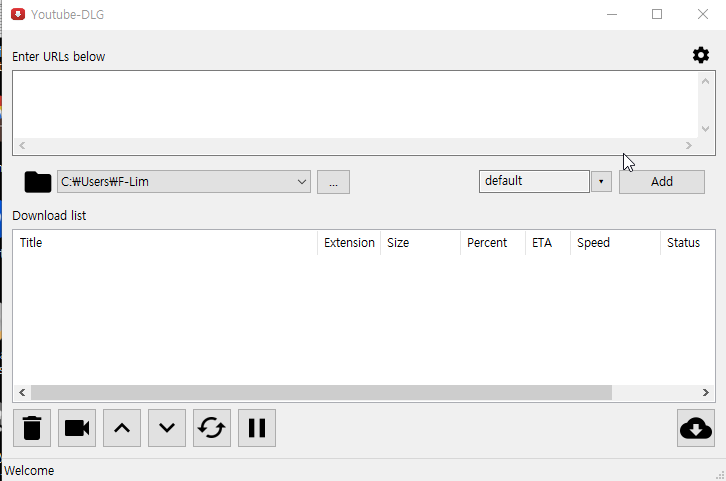Browse folders with the ... button
Viewport: 726px width, 481px height.
[x=333, y=182]
